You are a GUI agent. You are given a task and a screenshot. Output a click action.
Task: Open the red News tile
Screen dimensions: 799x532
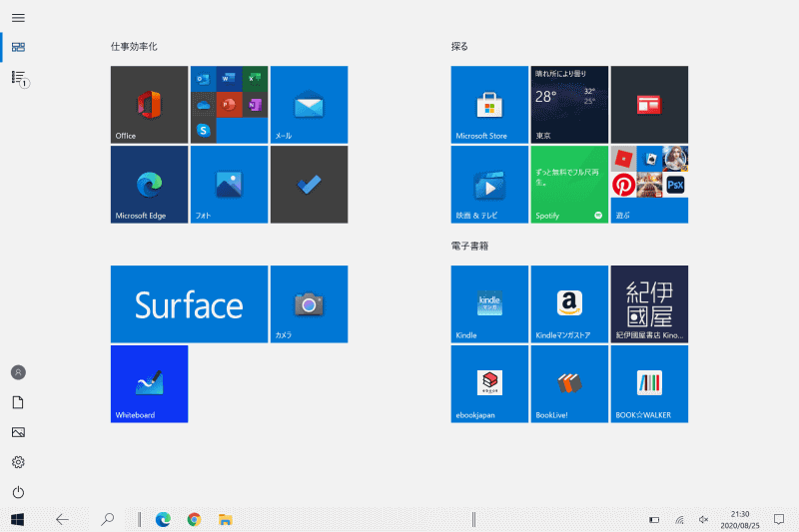coord(650,105)
